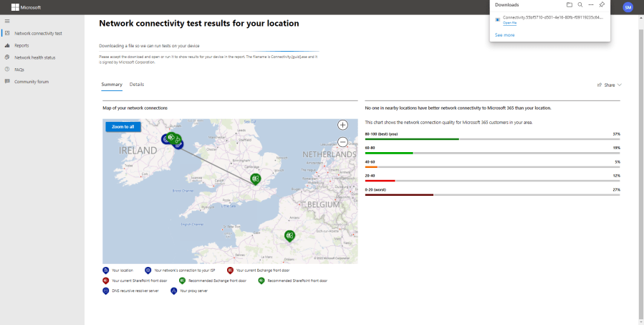Pin the Downloads popup
644x325 pixels.
pyautogui.click(x=602, y=5)
